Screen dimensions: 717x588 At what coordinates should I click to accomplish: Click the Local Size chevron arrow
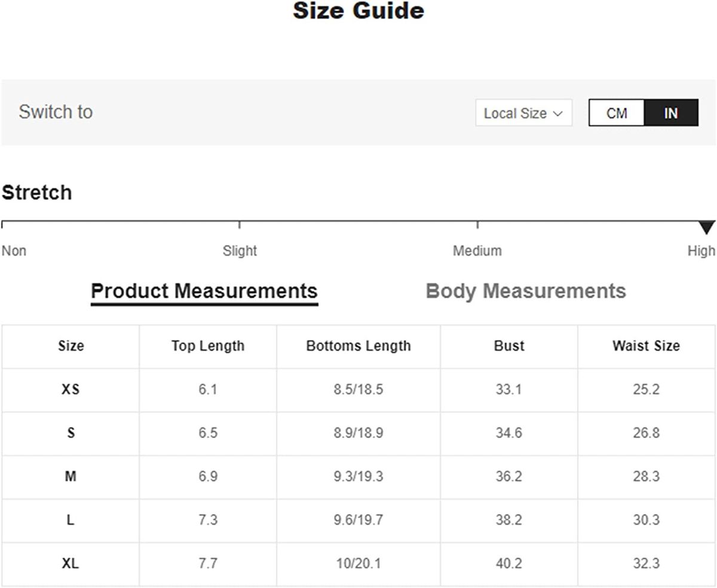click(559, 114)
